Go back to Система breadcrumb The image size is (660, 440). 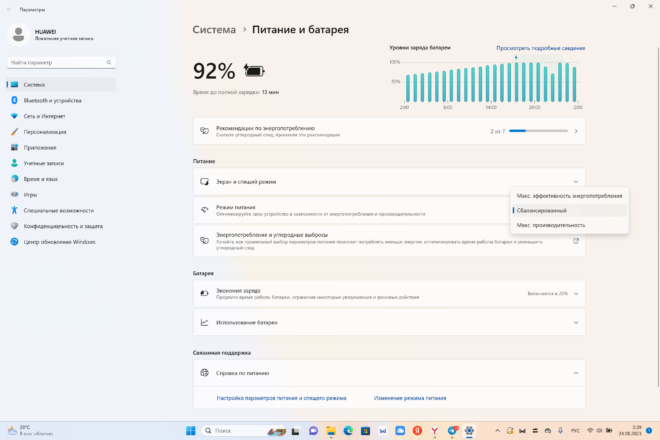tap(214, 29)
